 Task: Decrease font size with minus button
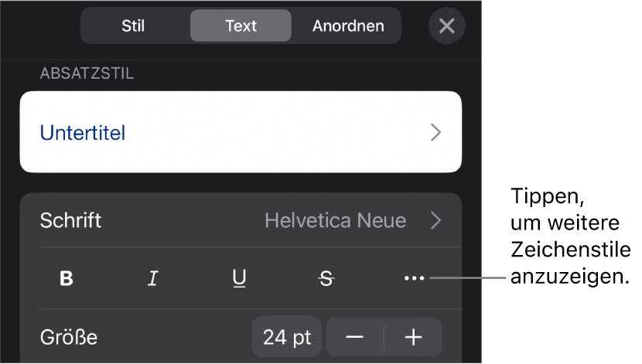point(354,337)
